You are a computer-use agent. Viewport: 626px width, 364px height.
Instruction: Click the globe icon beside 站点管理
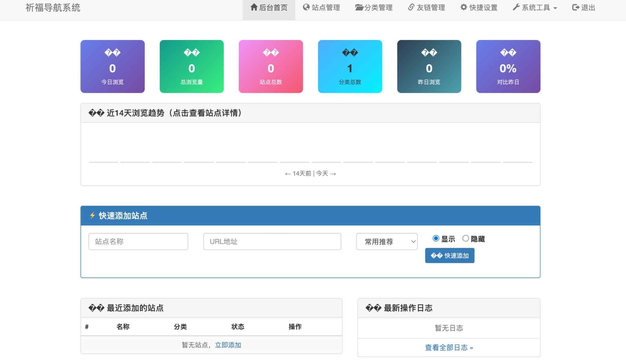(306, 7)
